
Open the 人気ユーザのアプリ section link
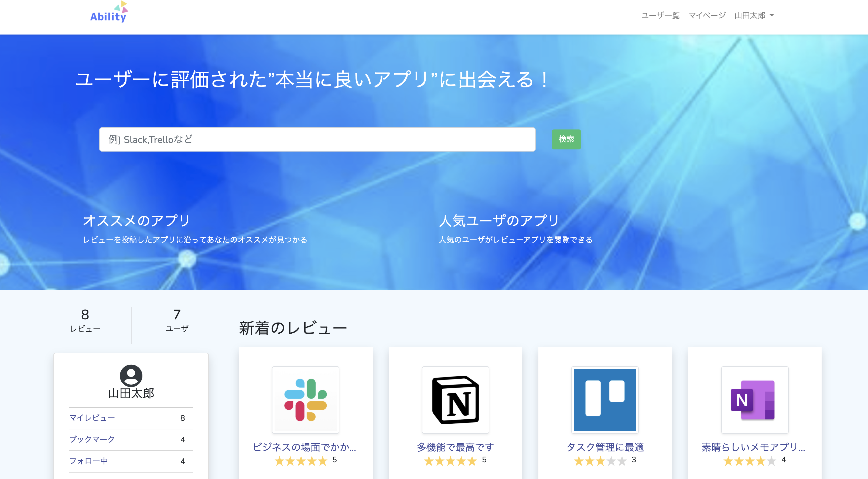point(499,221)
